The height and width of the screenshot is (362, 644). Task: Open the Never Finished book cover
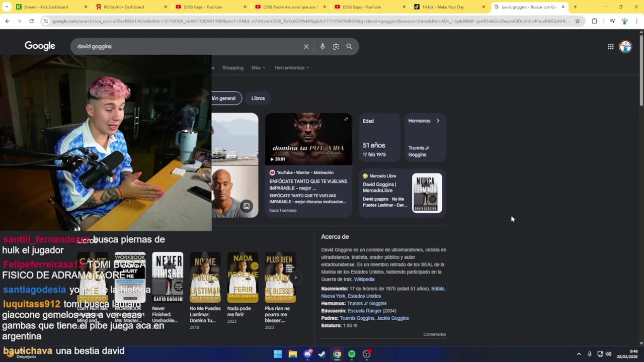(x=168, y=278)
